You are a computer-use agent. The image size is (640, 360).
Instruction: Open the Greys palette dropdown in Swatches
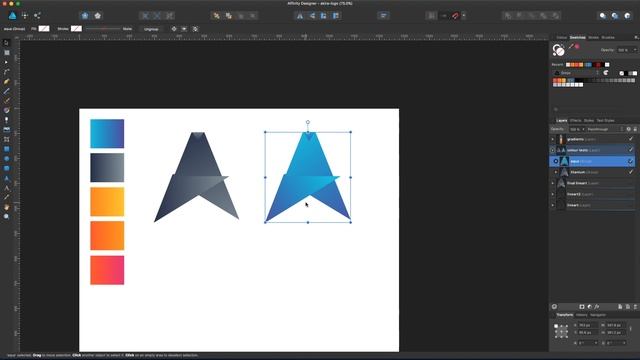pyautogui.click(x=576, y=73)
